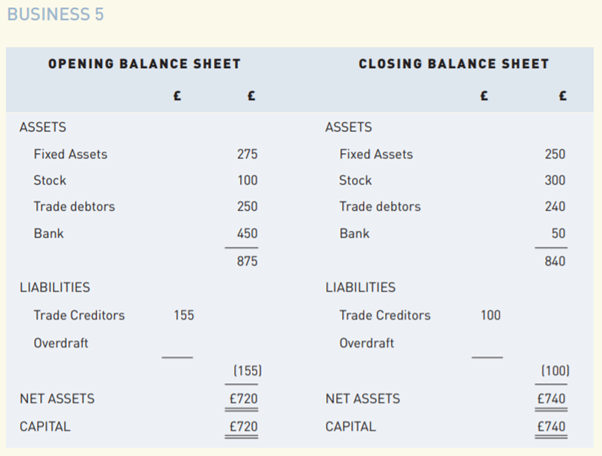Click Overdraft label in closing sheet
The width and height of the screenshot is (602, 456).
(x=367, y=343)
